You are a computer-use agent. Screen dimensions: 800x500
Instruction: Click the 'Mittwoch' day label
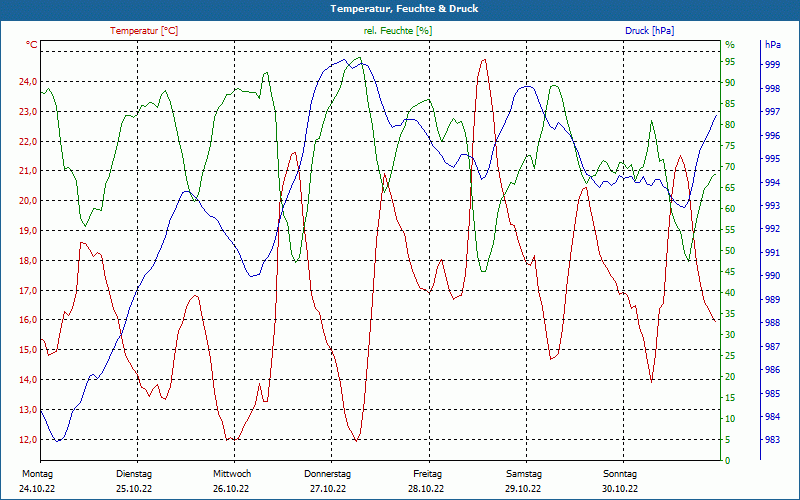232,474
